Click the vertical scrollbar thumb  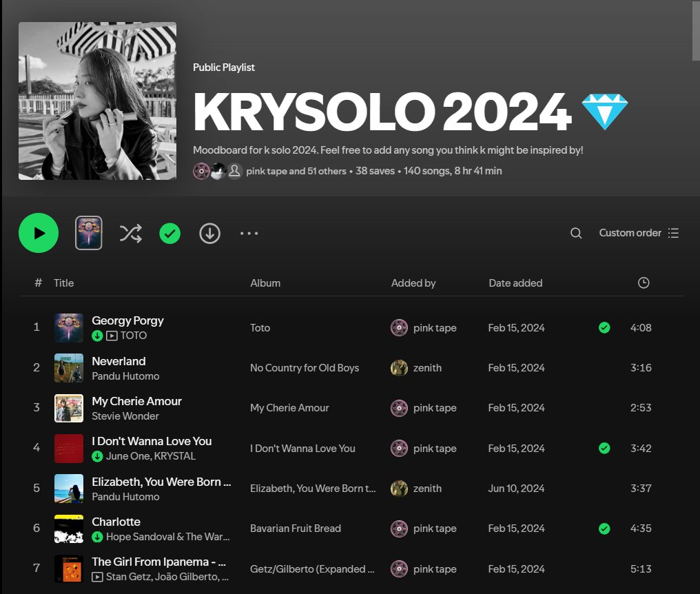tap(696, 30)
